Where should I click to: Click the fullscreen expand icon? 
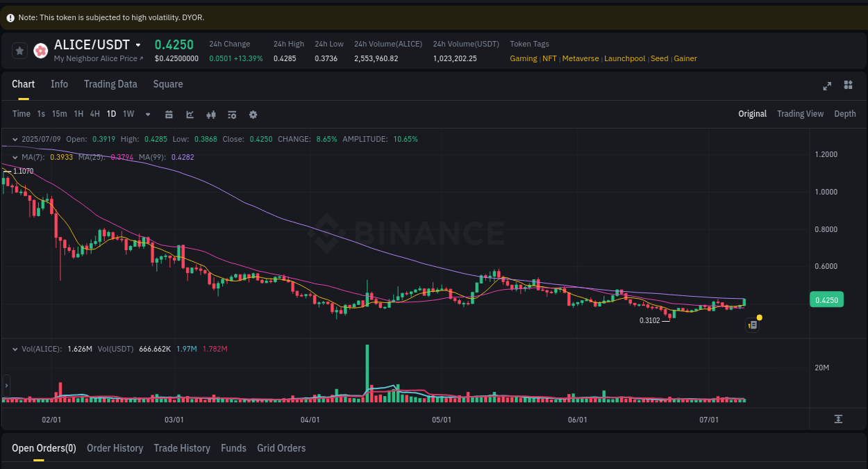coord(827,85)
